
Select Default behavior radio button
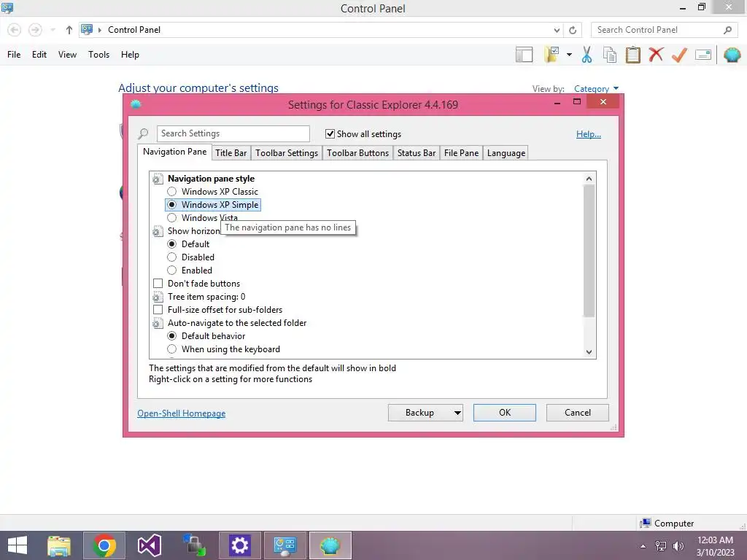click(172, 336)
